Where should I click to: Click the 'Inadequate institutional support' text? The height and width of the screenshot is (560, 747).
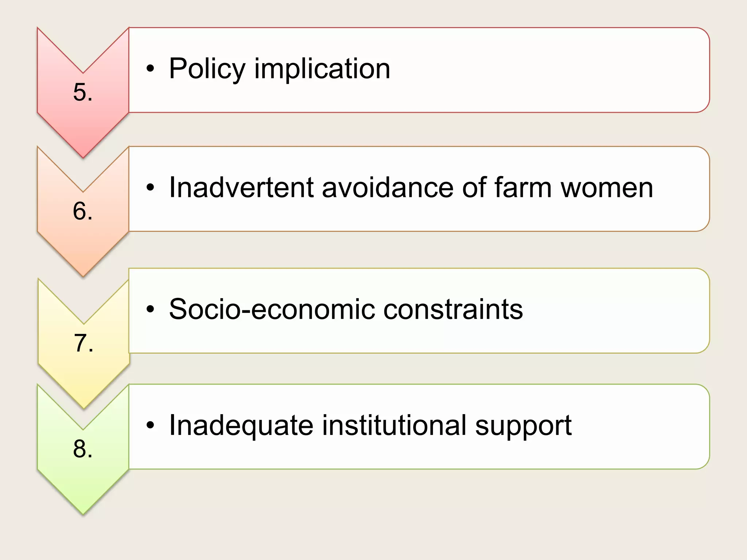coord(370,425)
